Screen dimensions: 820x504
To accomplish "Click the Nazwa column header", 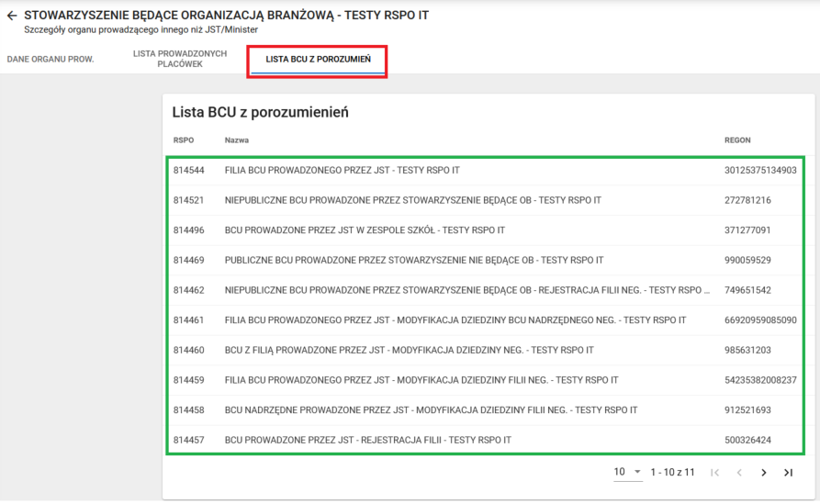I will tap(237, 140).
